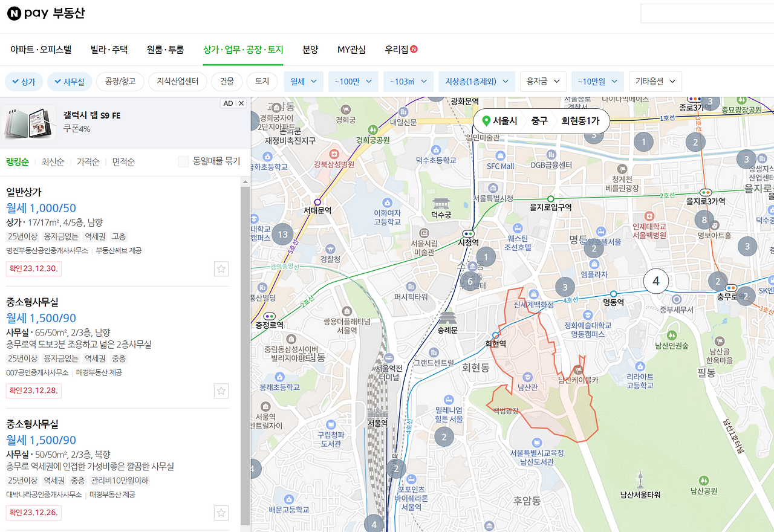
Task: Close the 갤럭시 탭 S9 FE ad
Action: tap(241, 103)
